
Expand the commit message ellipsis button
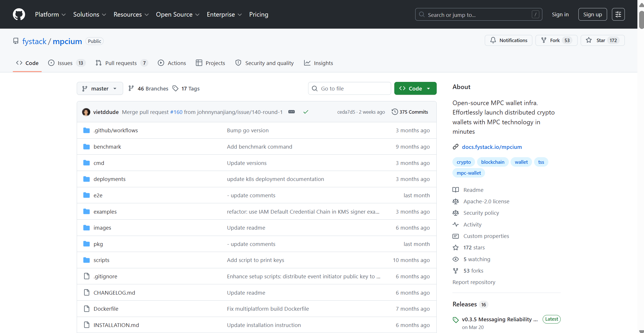[x=292, y=112]
